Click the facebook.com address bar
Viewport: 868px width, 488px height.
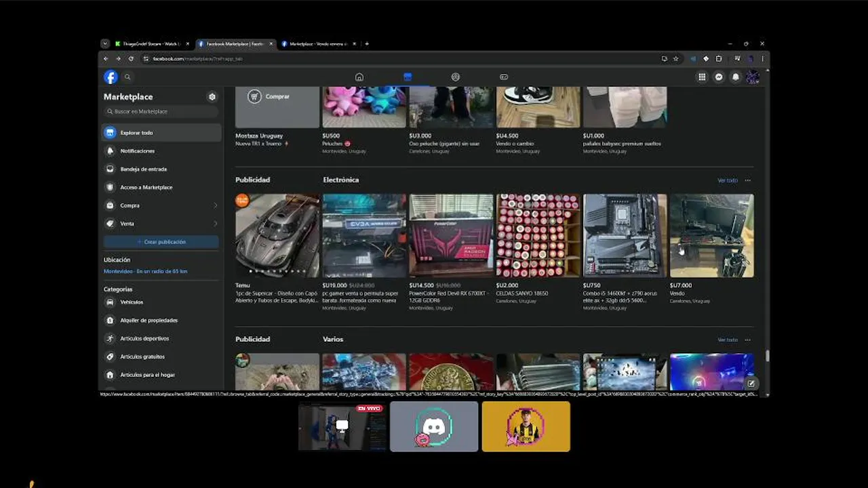pos(400,59)
